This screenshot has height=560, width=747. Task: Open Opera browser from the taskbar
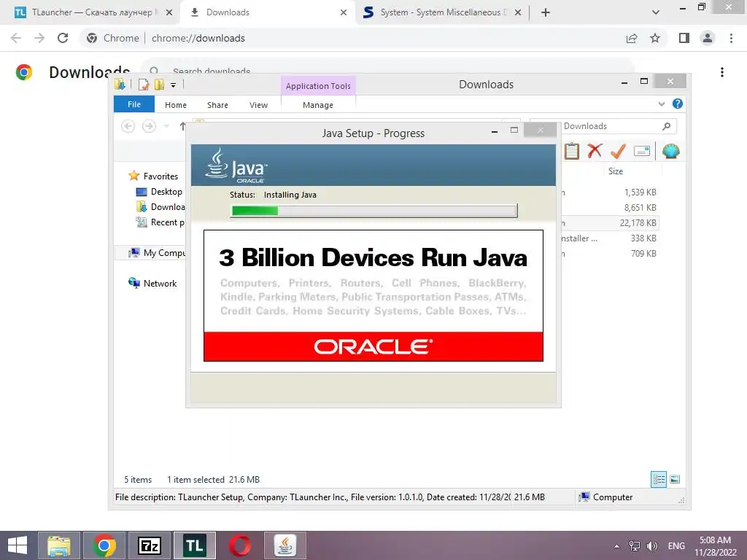(239, 545)
